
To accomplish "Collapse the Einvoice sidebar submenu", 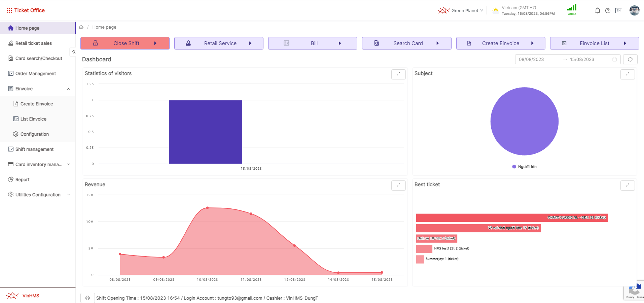I will pos(69,89).
